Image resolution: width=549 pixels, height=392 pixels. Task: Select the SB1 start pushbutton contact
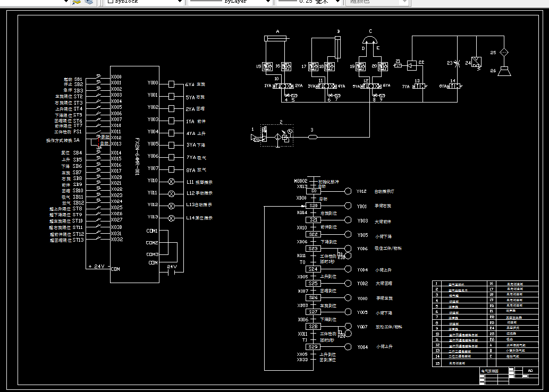click(x=99, y=76)
